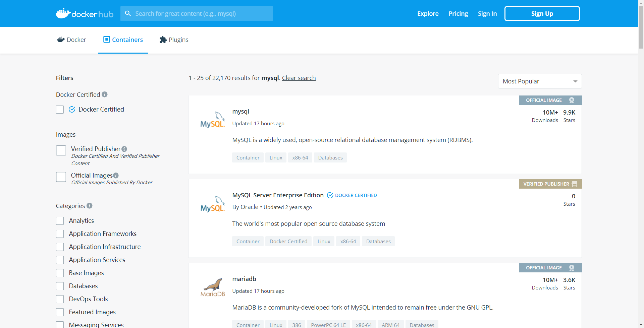The width and height of the screenshot is (644, 328).
Task: Click x86-64 tag on mysql card
Action: (300, 157)
